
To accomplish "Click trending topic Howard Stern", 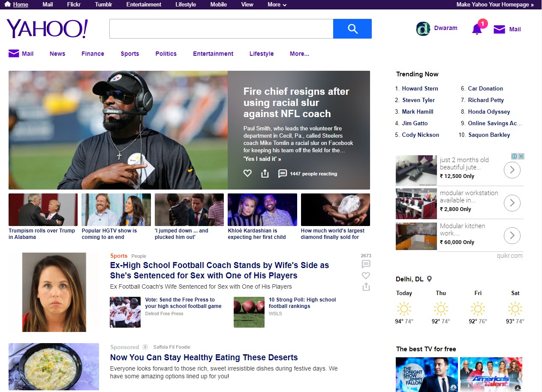I will [x=420, y=88].
